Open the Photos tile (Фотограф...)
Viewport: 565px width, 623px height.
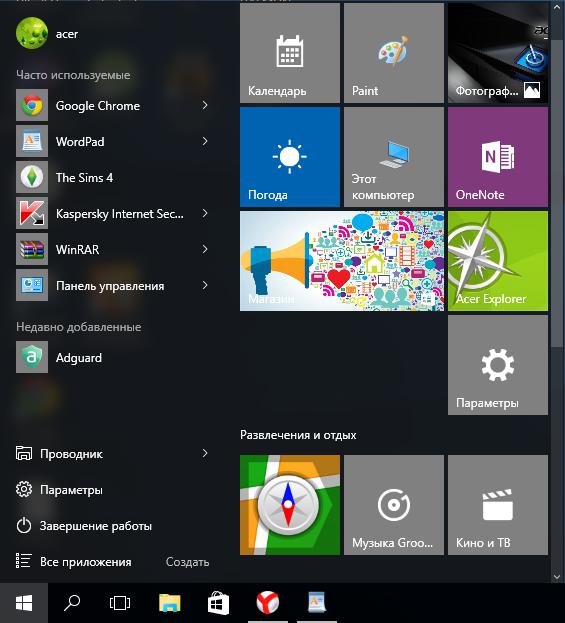pos(498,53)
